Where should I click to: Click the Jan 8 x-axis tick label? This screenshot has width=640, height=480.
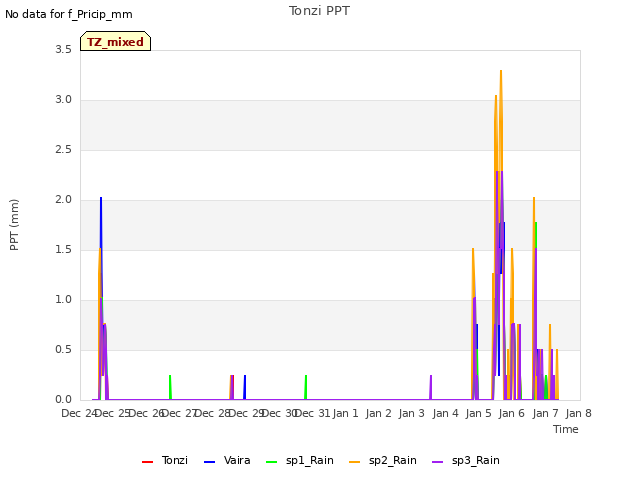(x=578, y=413)
